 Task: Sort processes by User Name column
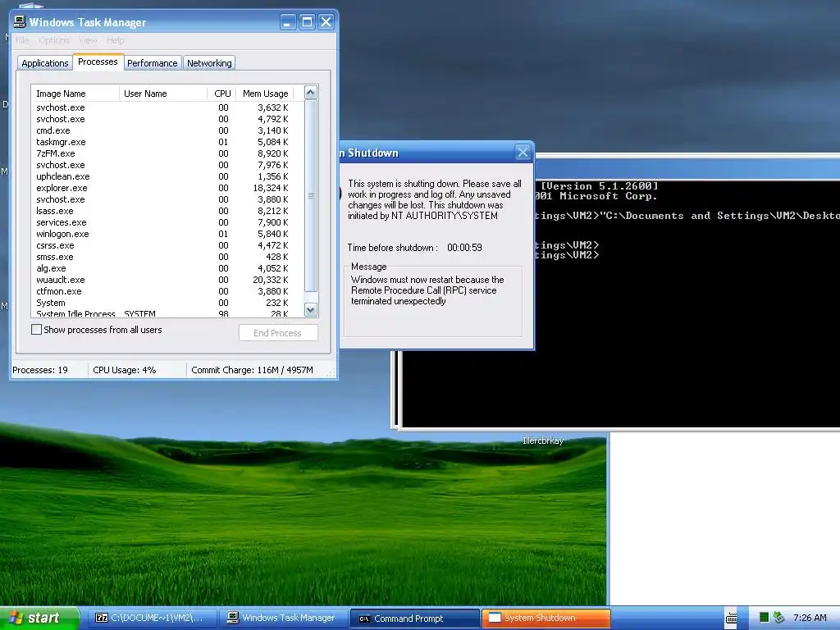click(x=163, y=94)
